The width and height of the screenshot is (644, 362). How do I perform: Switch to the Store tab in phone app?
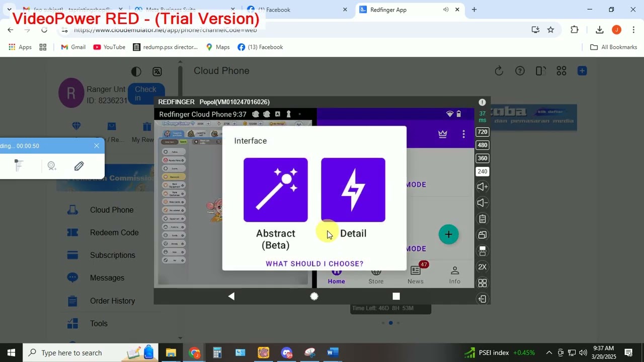(x=376, y=277)
